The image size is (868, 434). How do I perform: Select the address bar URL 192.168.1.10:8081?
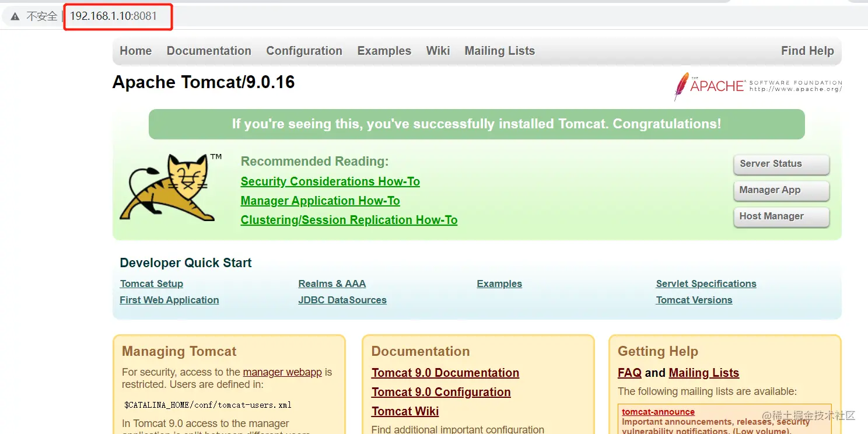114,16
